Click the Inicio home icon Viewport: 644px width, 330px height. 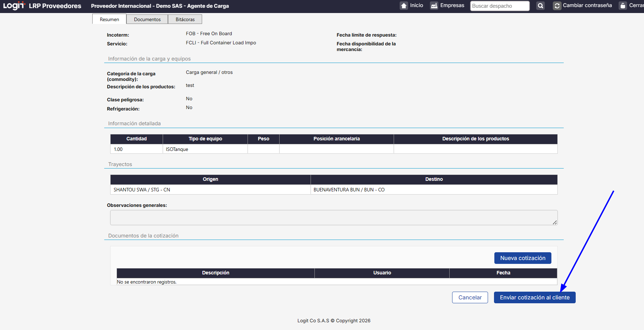(x=404, y=6)
